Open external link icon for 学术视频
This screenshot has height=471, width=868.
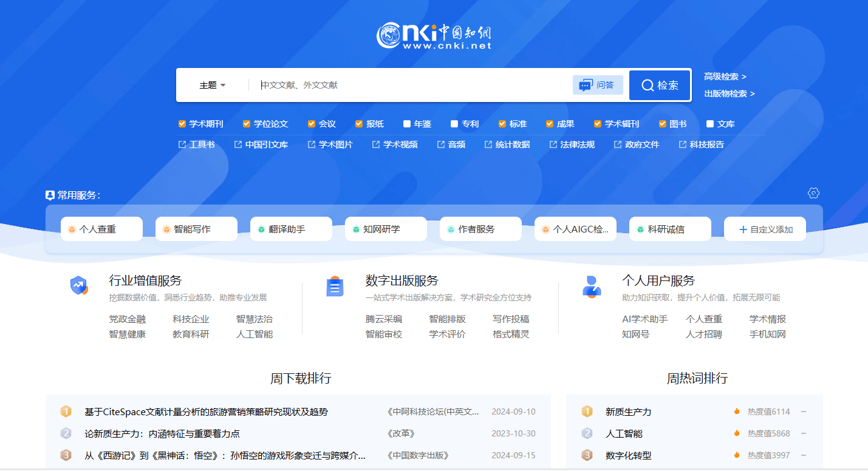coord(376,144)
